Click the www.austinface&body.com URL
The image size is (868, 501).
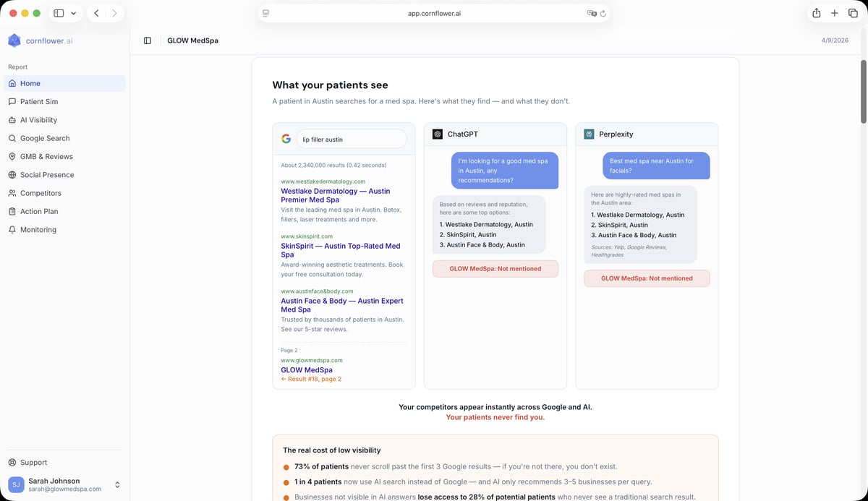tap(317, 291)
